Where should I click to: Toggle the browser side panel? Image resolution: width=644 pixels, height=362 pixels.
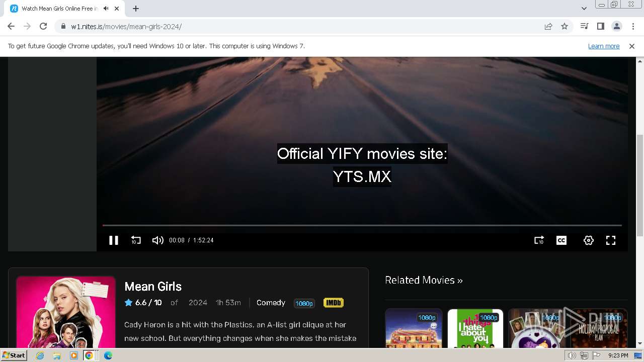(600, 26)
